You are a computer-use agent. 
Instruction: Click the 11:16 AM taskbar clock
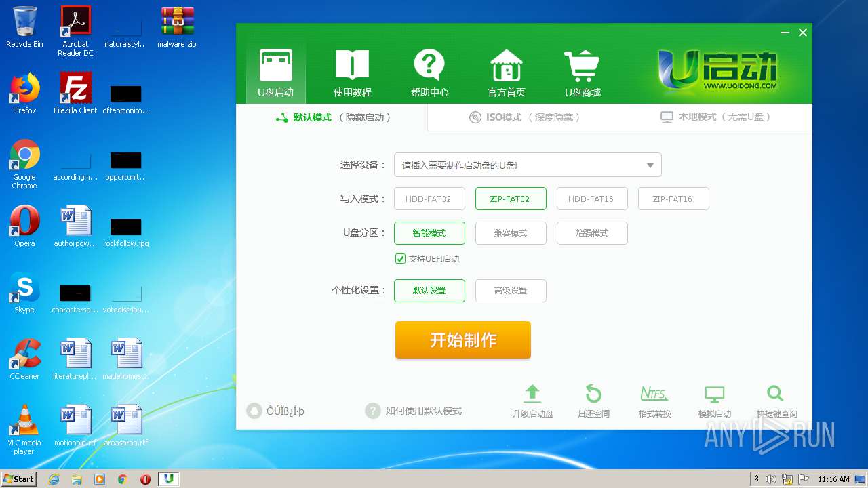pyautogui.click(x=833, y=479)
